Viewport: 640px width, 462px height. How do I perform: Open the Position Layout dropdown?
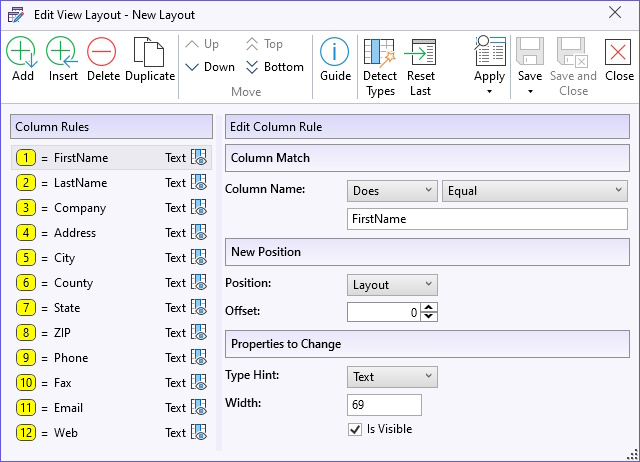tap(392, 285)
